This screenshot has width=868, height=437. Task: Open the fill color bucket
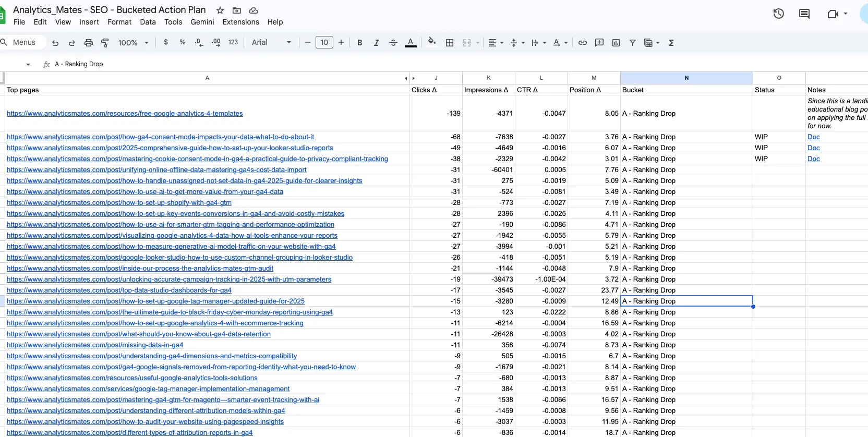pyautogui.click(x=431, y=42)
